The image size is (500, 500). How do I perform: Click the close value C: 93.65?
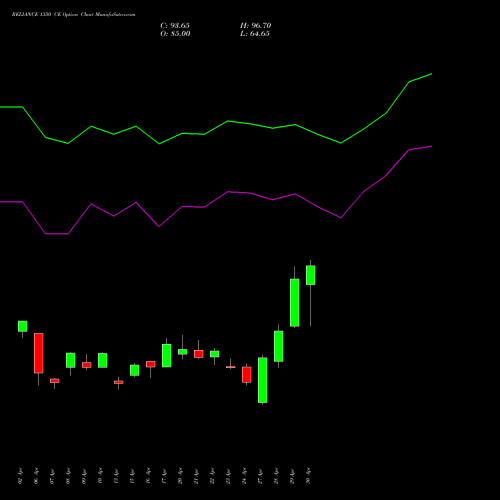pyautogui.click(x=175, y=26)
